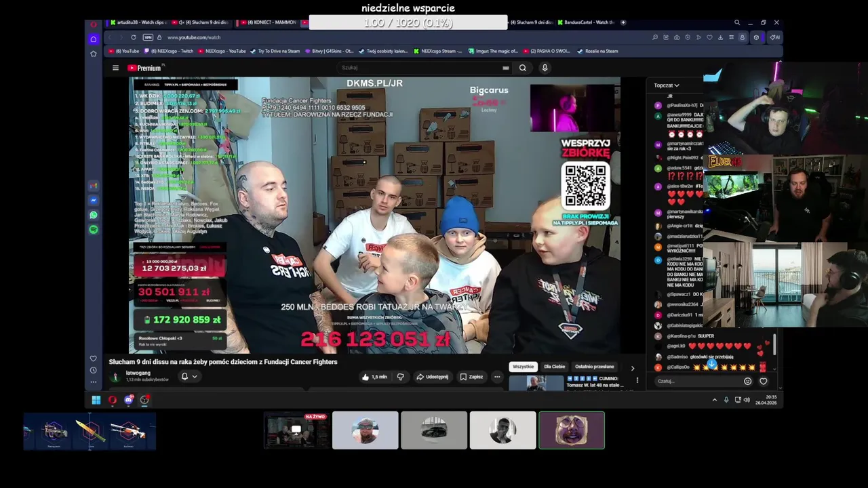Toggle the VPN badge in address bar
Screen dimensions: 868x488
click(x=148, y=37)
